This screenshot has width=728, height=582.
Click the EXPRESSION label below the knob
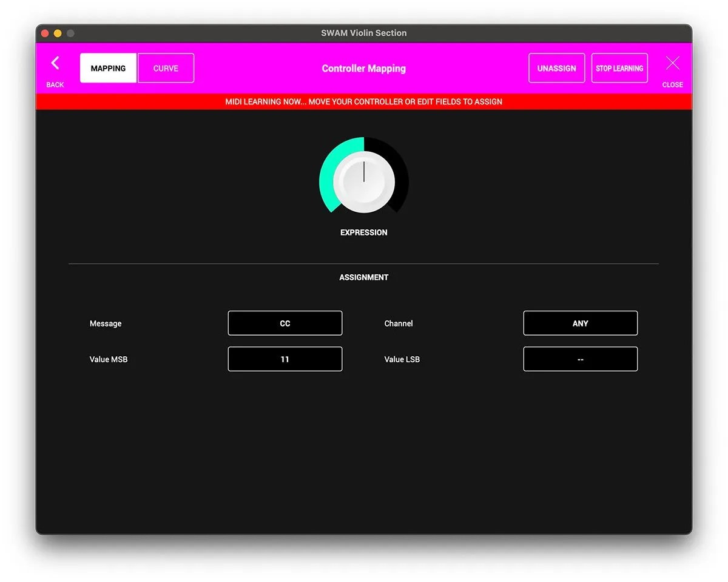364,232
